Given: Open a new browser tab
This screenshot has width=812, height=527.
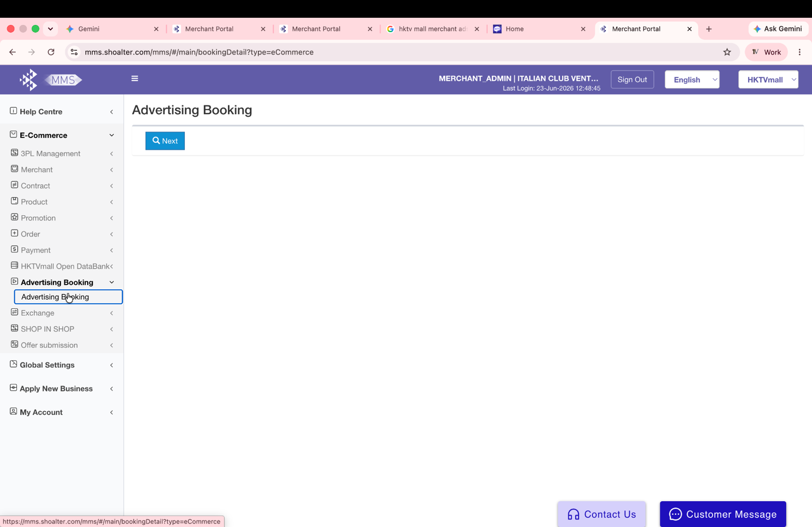Looking at the screenshot, I should pyautogui.click(x=708, y=29).
